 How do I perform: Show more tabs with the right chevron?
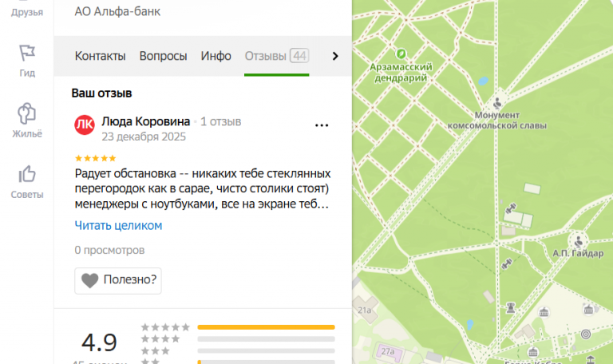[335, 56]
